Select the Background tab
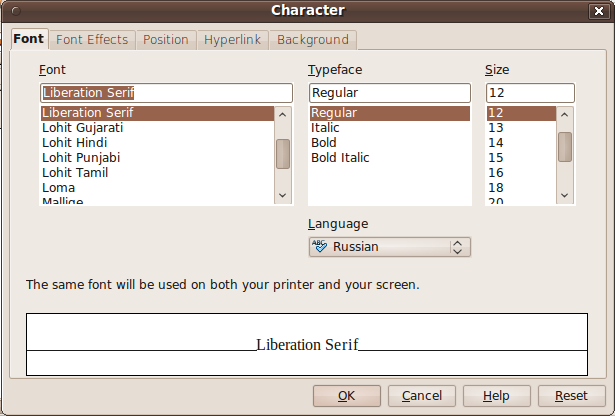Screen dimensions: 615x416 pos(313,40)
